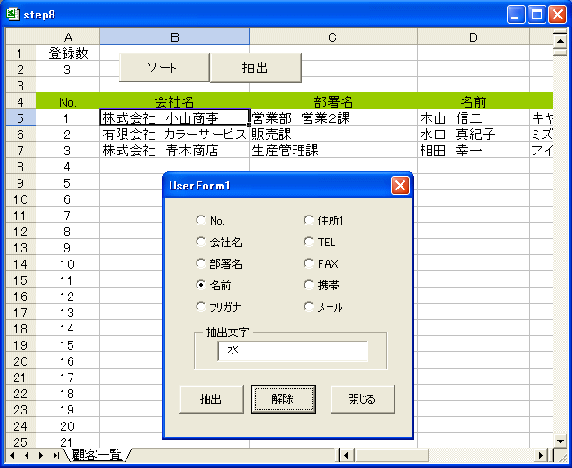Select column D header
The image size is (572, 468).
coord(473,37)
